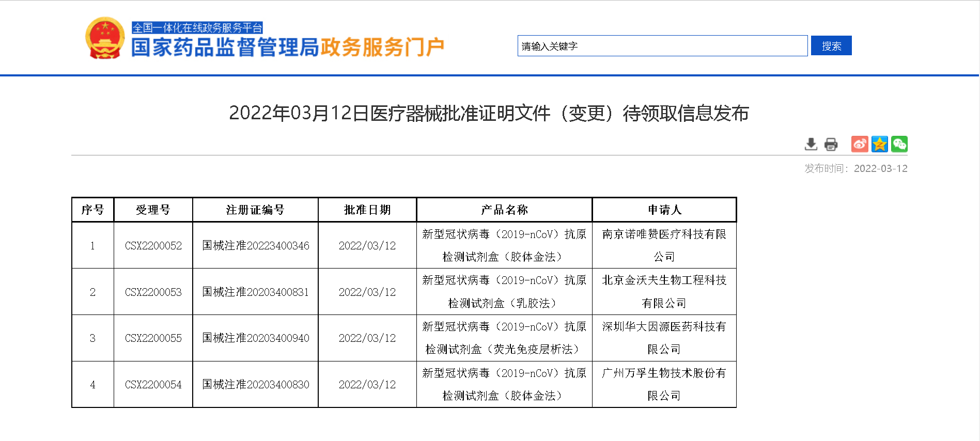
Task: Select registration number 国械注准20203400830
Action: tap(256, 385)
